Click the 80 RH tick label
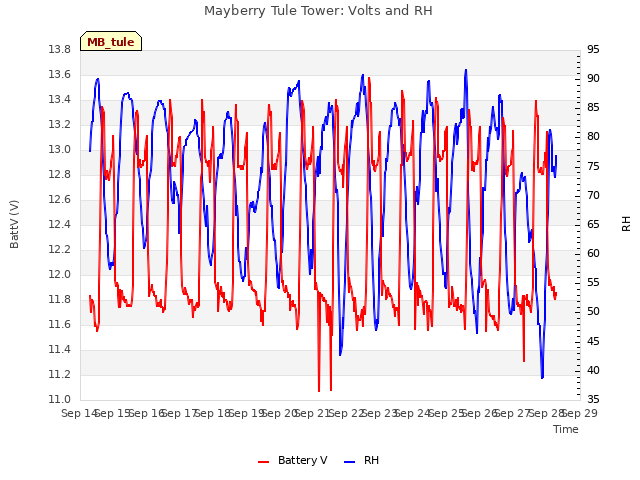This screenshot has height=480, width=640. [593, 137]
